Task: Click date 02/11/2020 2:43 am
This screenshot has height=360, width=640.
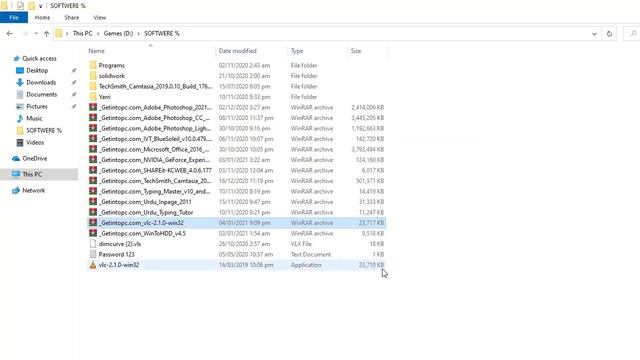Action: pos(244,65)
